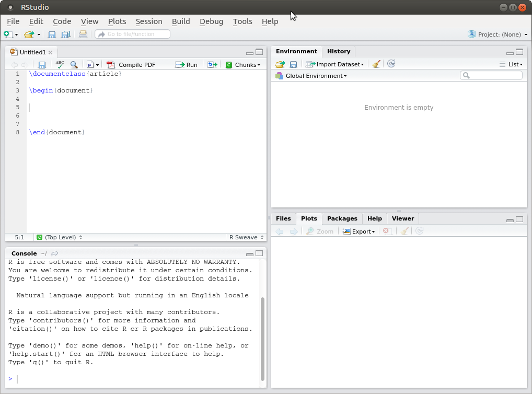Click the Environment search field
This screenshot has width=532, height=394.
coord(491,75)
